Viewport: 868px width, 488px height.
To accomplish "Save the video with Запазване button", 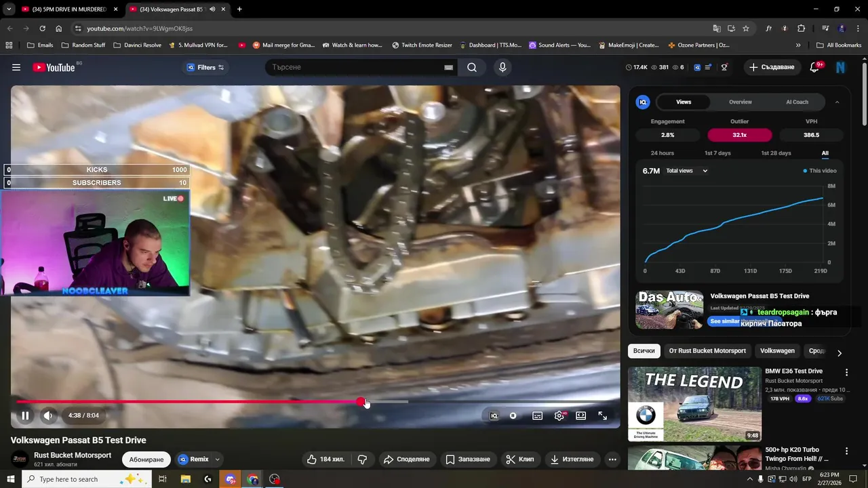I will pos(468,459).
